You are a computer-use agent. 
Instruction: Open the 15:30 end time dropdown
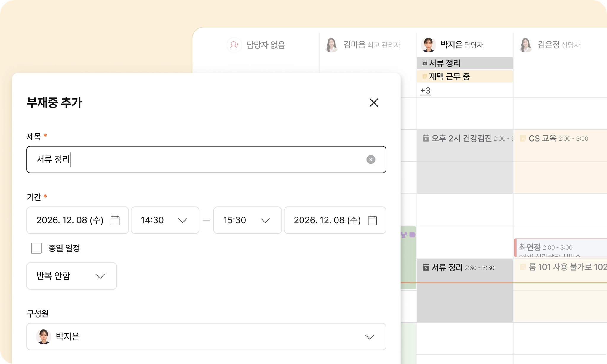click(x=247, y=220)
